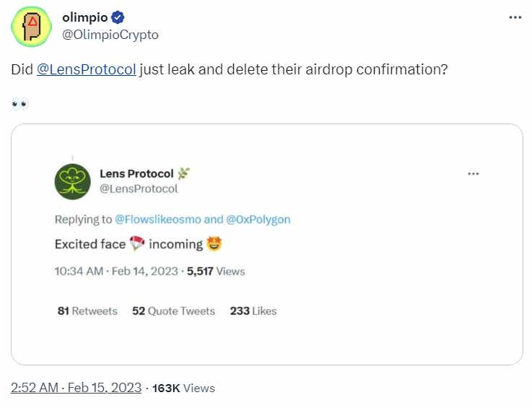
Task: Open the @0xPolygon profile link
Action: (258, 220)
